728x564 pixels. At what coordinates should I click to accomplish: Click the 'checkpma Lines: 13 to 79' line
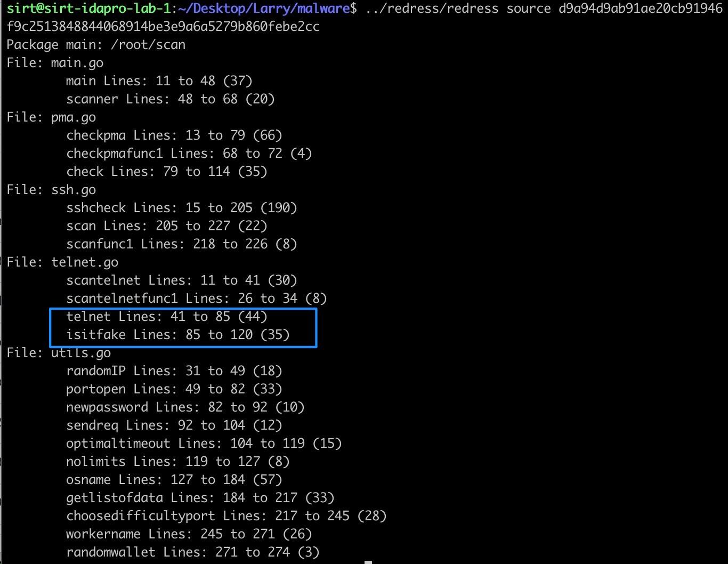174,135
